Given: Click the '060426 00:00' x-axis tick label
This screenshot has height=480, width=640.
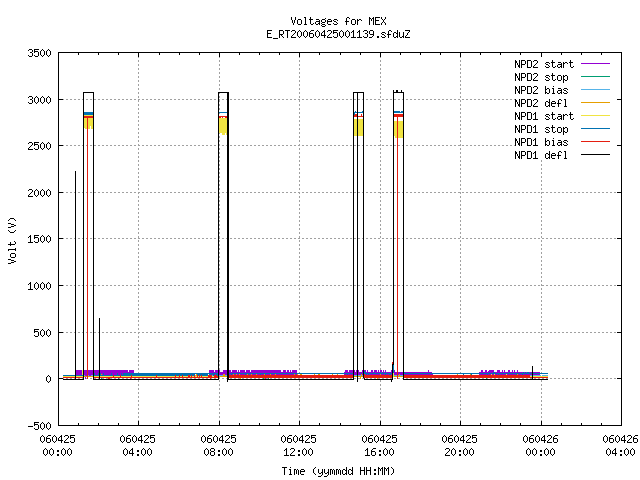Looking at the screenshot, I should (540, 446).
